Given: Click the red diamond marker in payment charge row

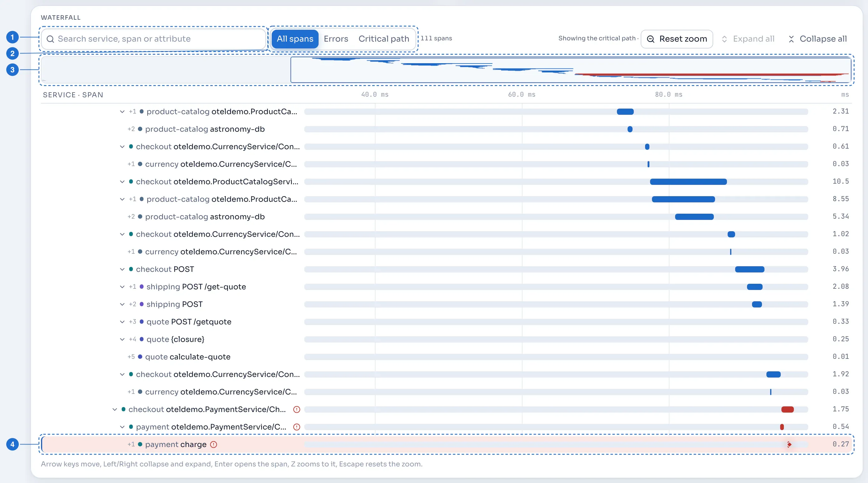Looking at the screenshot, I should (789, 444).
